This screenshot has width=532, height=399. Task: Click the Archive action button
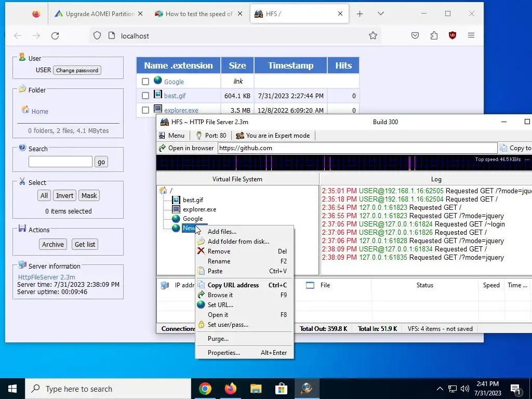pyautogui.click(x=53, y=244)
